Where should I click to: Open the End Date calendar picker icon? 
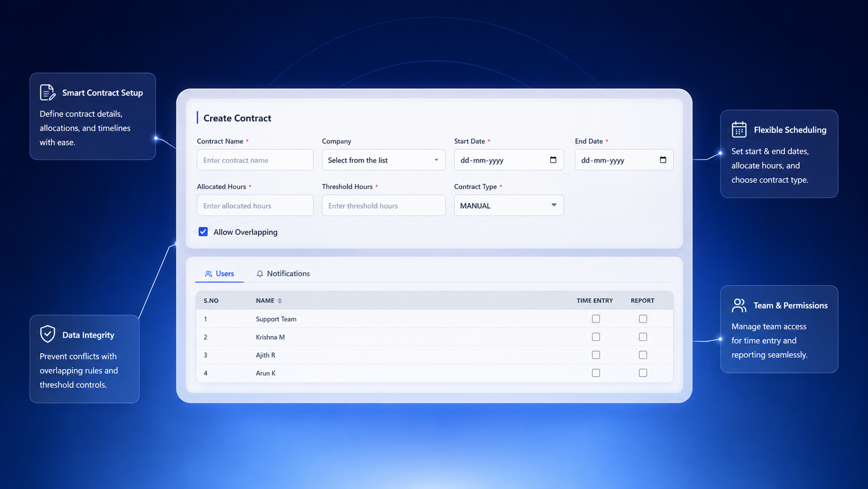click(663, 160)
